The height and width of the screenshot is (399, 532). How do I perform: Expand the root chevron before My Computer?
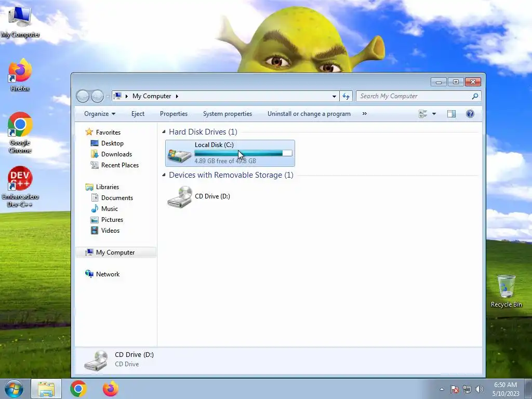click(127, 96)
